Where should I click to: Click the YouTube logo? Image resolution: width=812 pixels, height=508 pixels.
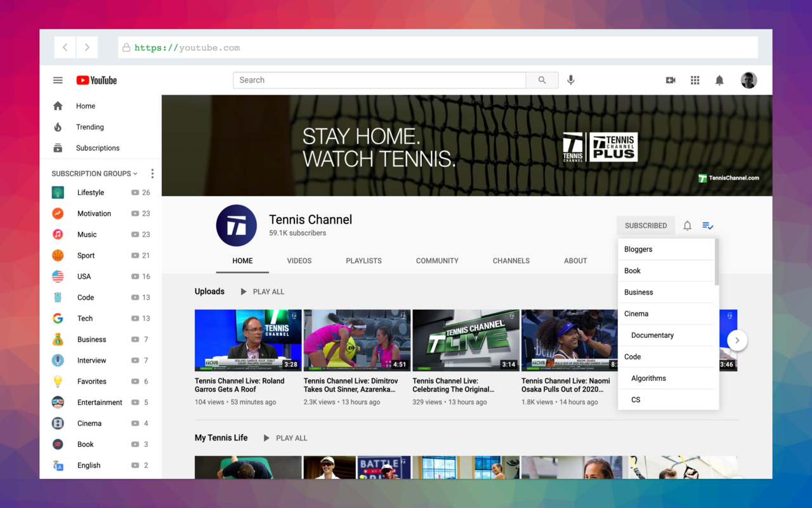pyautogui.click(x=96, y=80)
